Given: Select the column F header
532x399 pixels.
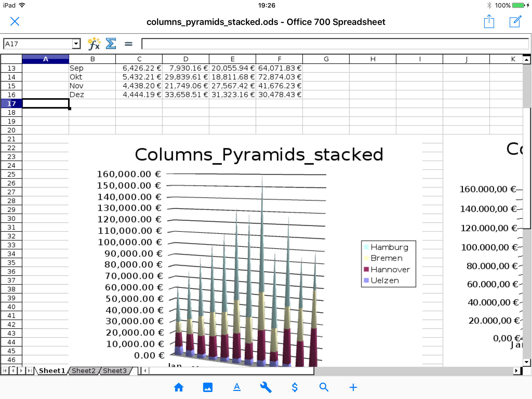Looking at the screenshot, I should pyautogui.click(x=279, y=59).
